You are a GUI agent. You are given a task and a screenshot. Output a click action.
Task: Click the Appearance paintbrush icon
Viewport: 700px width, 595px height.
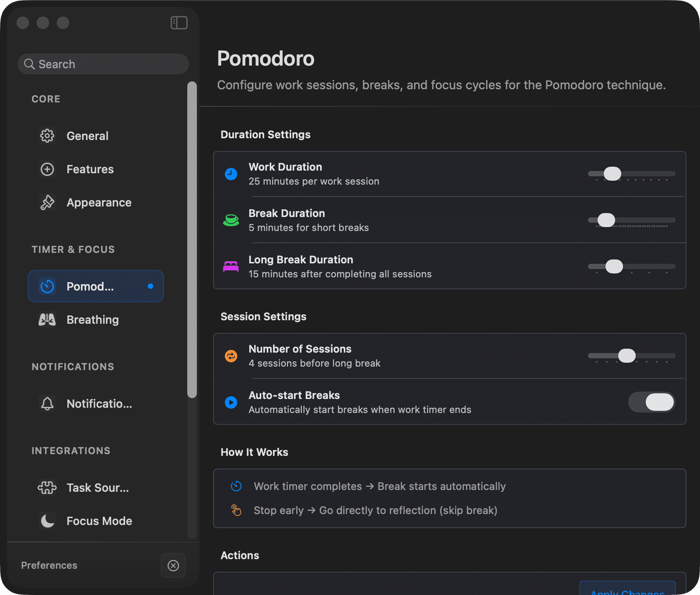(47, 202)
